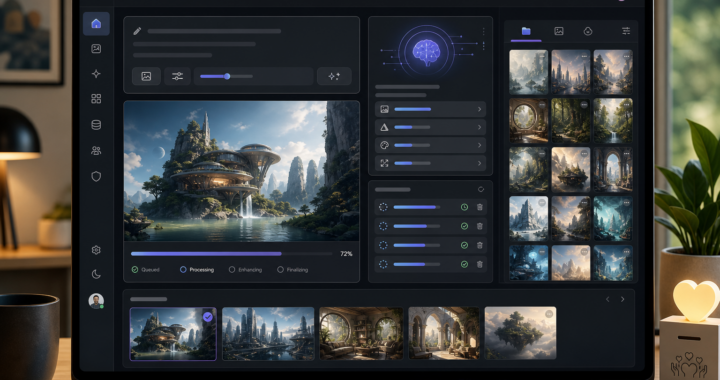The width and height of the screenshot is (720, 380).
Task: Click the refresh icon in the queue panel
Action: point(481,189)
